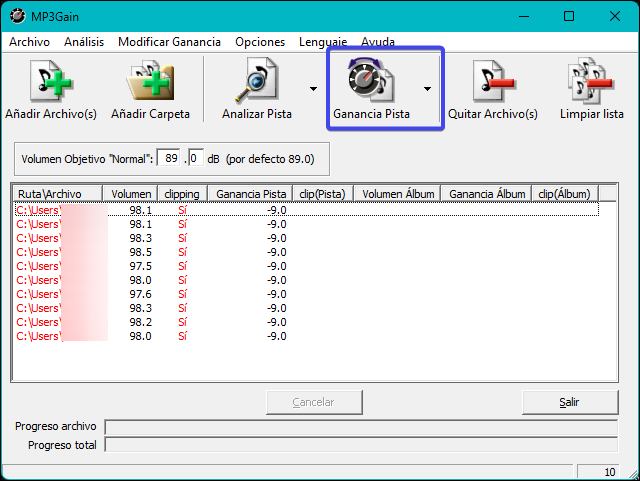Screen dimensions: 640x481
Task: Click the Ganancia Álbum column header
Action: [486, 194]
